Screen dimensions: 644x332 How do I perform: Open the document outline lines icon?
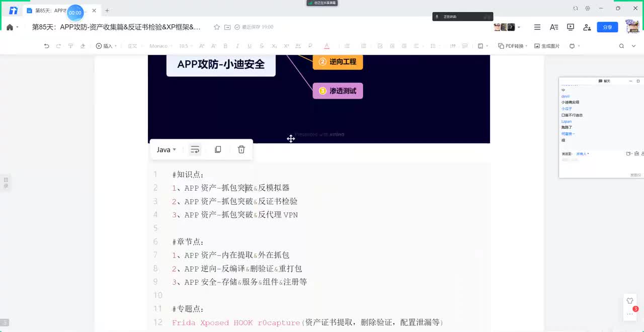click(537, 27)
